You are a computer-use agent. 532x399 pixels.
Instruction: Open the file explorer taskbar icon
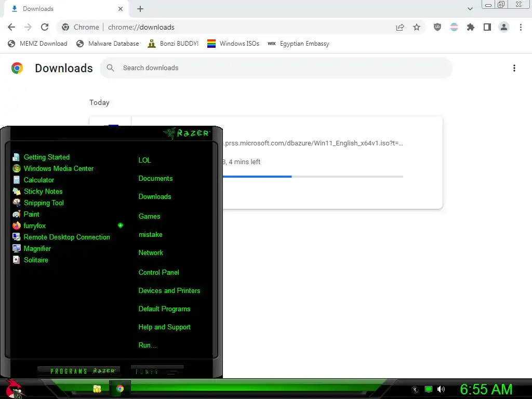(97, 389)
